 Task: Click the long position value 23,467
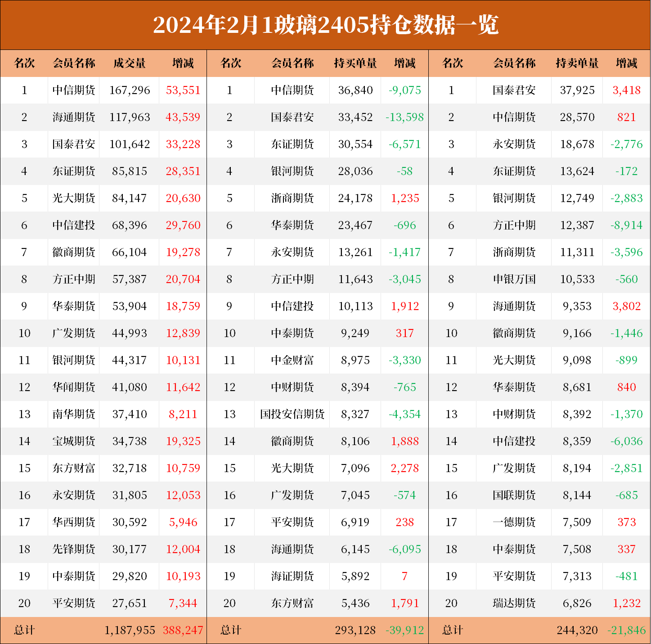[355, 225]
